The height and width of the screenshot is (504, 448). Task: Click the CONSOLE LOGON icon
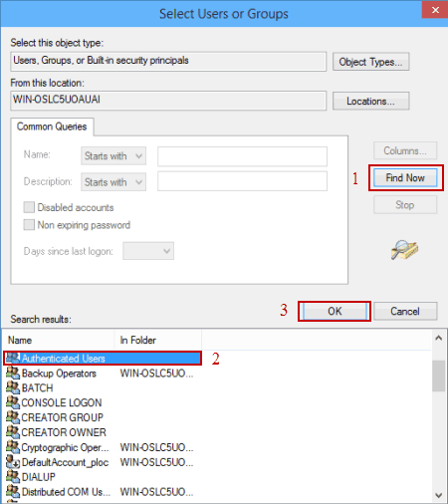(x=13, y=402)
